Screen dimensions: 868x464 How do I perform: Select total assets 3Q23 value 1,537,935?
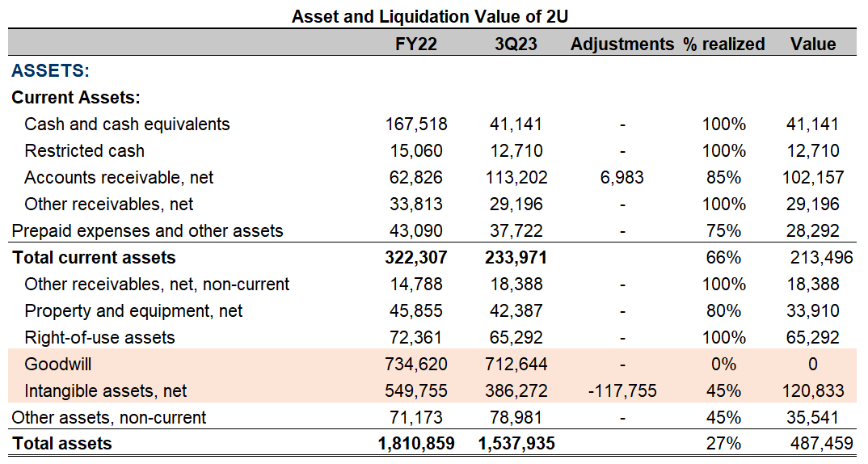pos(516,444)
